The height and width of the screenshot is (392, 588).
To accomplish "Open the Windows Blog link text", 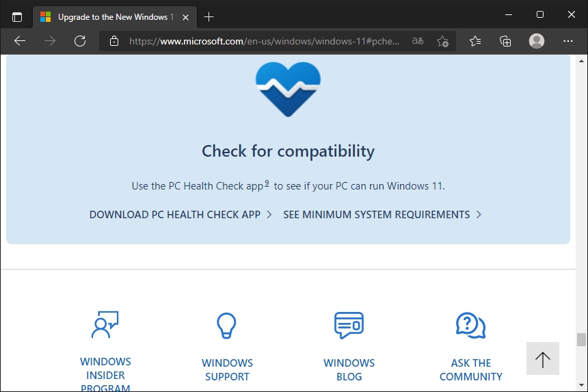I will click(x=349, y=370).
